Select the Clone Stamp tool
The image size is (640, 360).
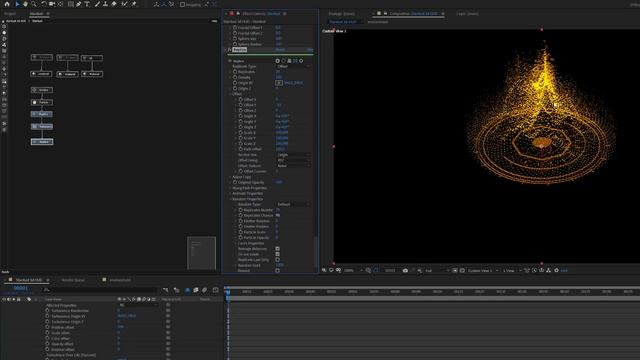[105, 4]
